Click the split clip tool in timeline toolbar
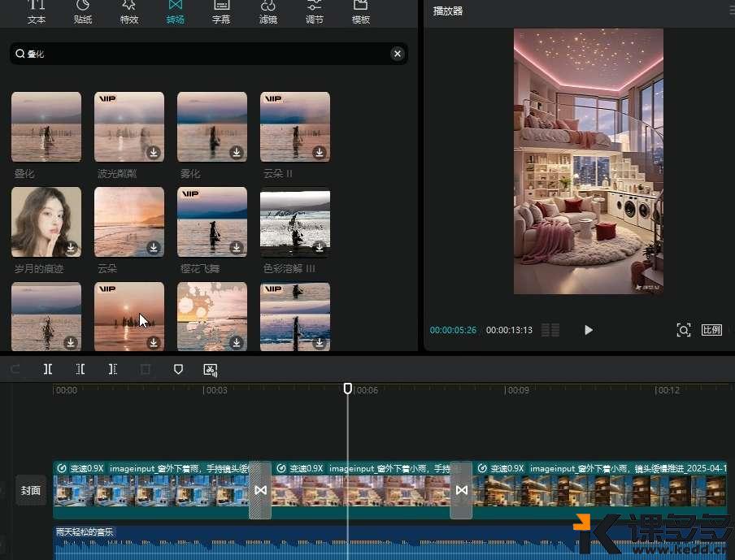Screen dimensions: 735x560 click(x=48, y=370)
